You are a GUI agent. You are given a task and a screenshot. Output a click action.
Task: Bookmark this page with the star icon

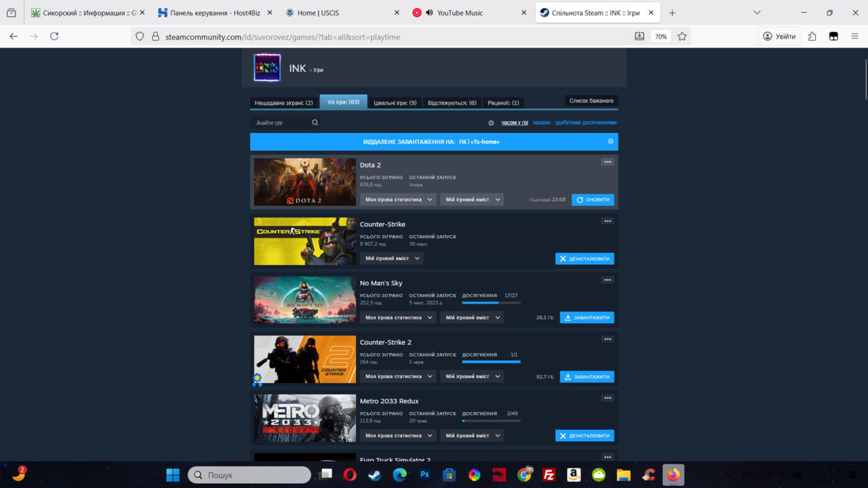click(x=682, y=37)
